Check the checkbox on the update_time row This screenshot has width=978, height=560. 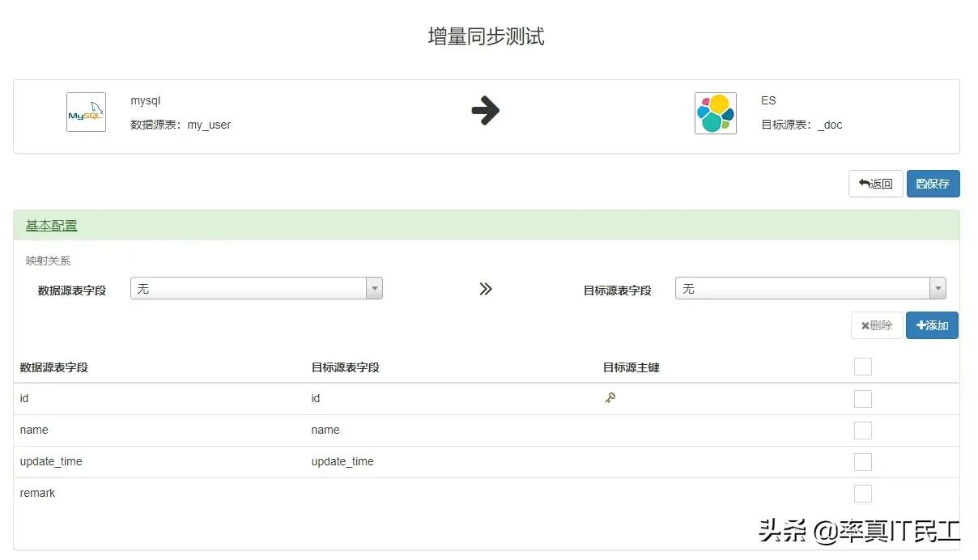[x=862, y=461]
